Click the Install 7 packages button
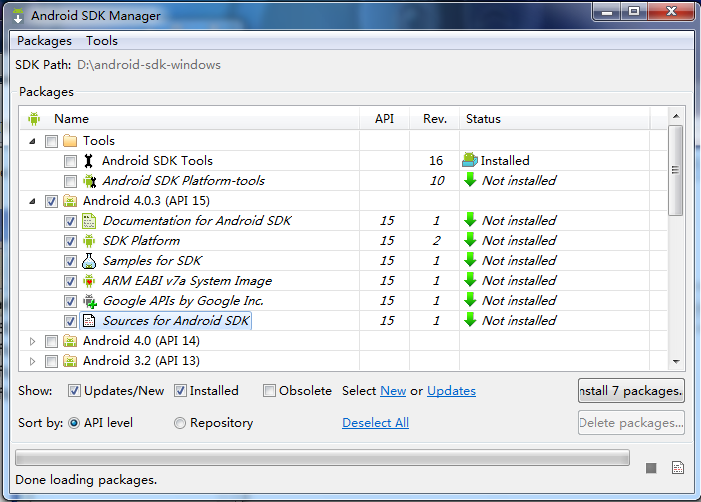Image resolution: width=701 pixels, height=502 pixels. point(631,391)
